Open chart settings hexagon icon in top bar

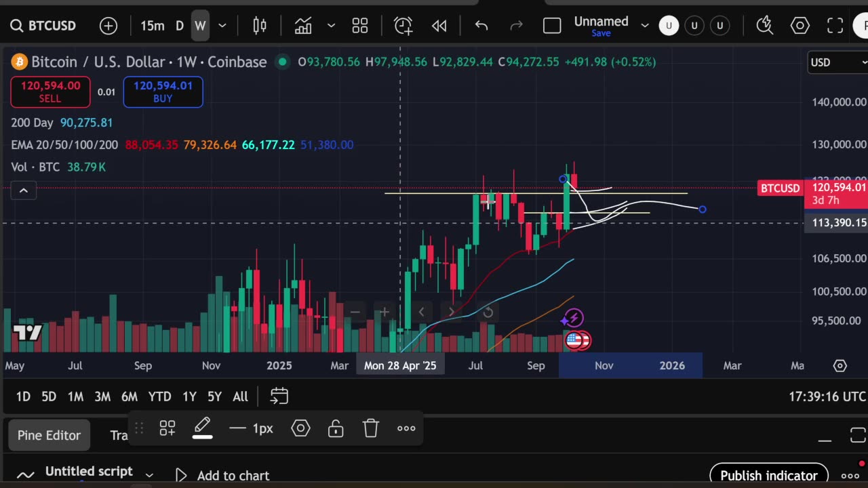[x=800, y=26]
